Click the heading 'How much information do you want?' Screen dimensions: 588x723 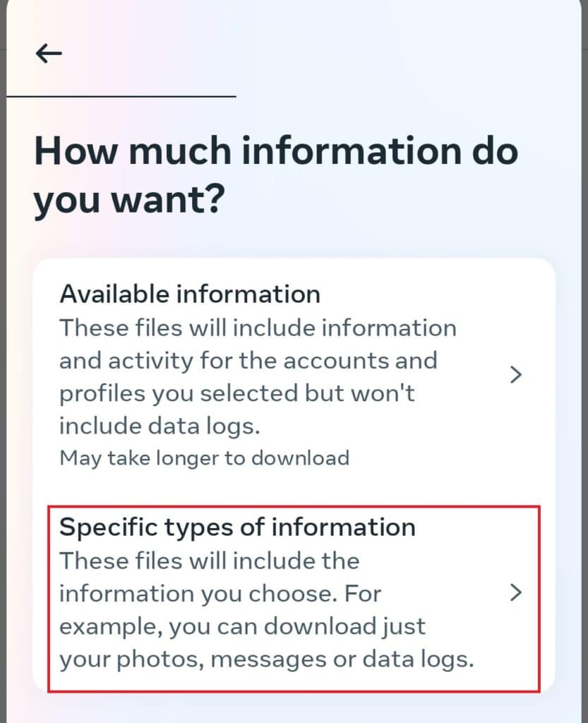(x=277, y=174)
